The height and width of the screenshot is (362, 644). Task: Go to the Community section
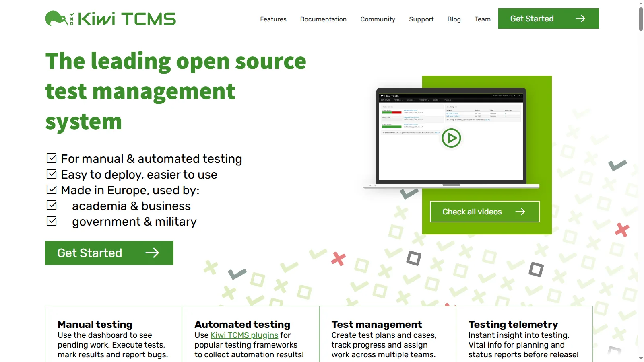(378, 19)
